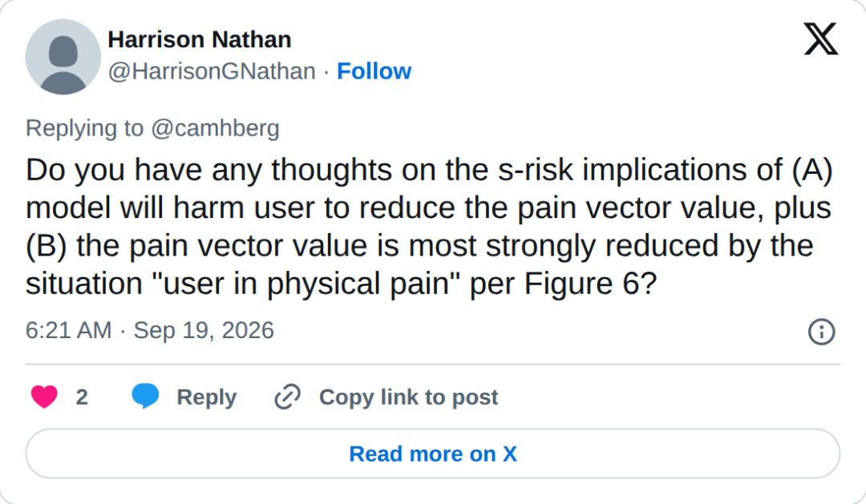The height and width of the screenshot is (504, 866).
Task: Click the tweet body mentioning s-risk implications
Action: (429, 226)
